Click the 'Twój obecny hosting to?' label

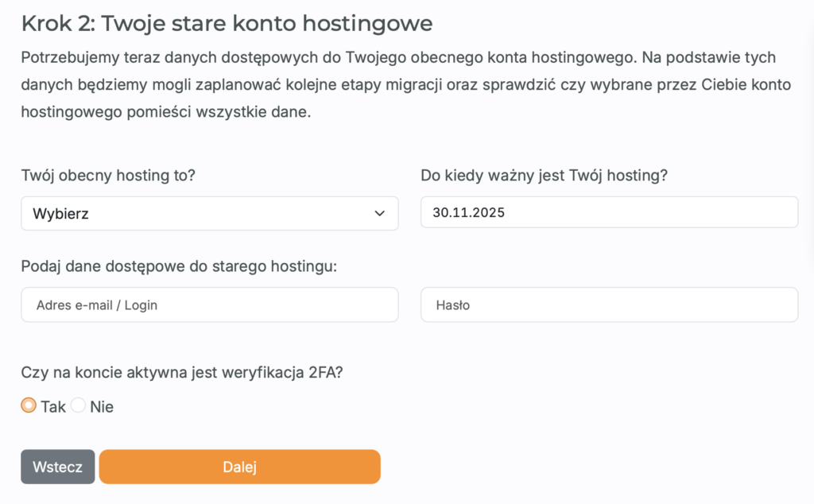(108, 176)
